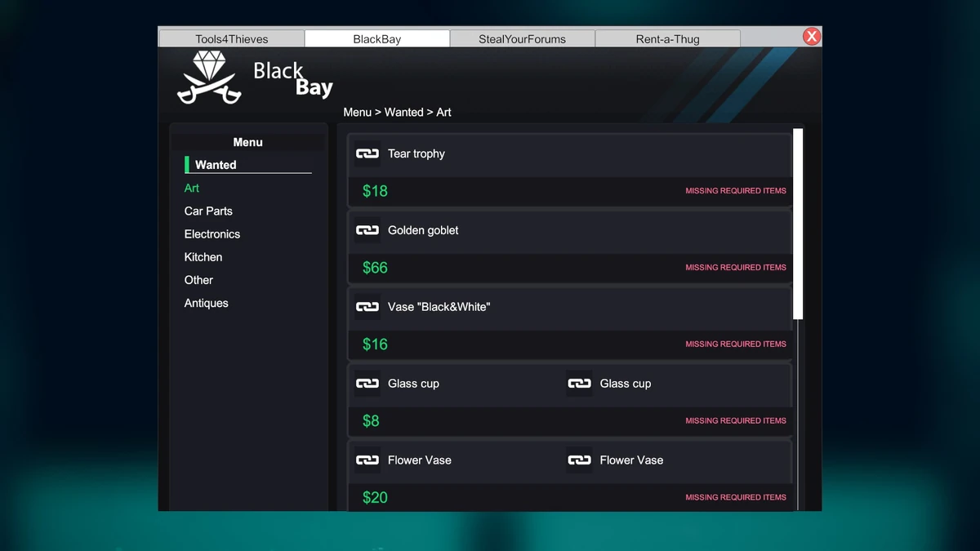Viewport: 980px width, 551px height.
Task: Browse the Electronics category
Action: (x=212, y=234)
